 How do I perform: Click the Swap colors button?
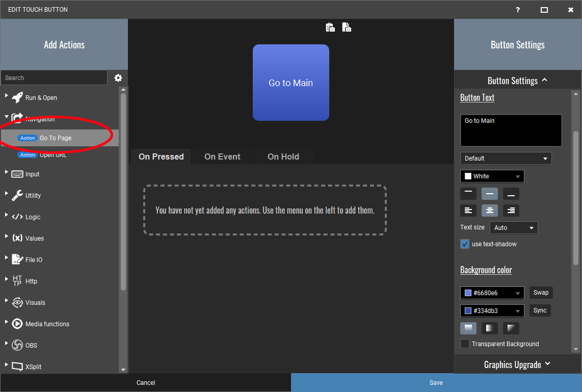541,293
